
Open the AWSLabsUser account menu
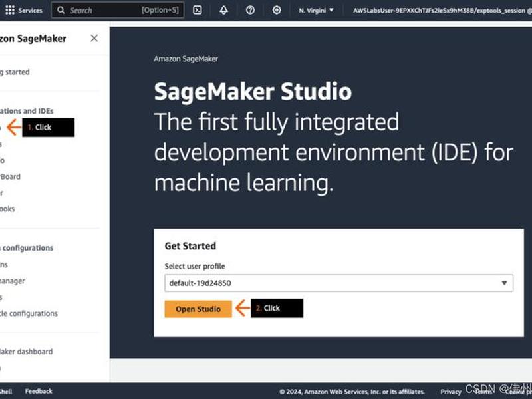coord(442,11)
